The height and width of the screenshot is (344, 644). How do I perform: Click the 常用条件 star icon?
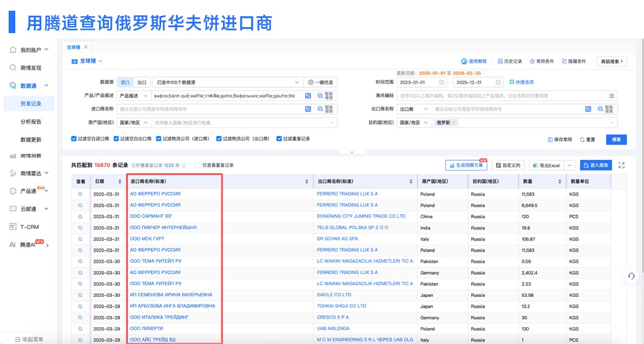pyautogui.click(x=532, y=61)
